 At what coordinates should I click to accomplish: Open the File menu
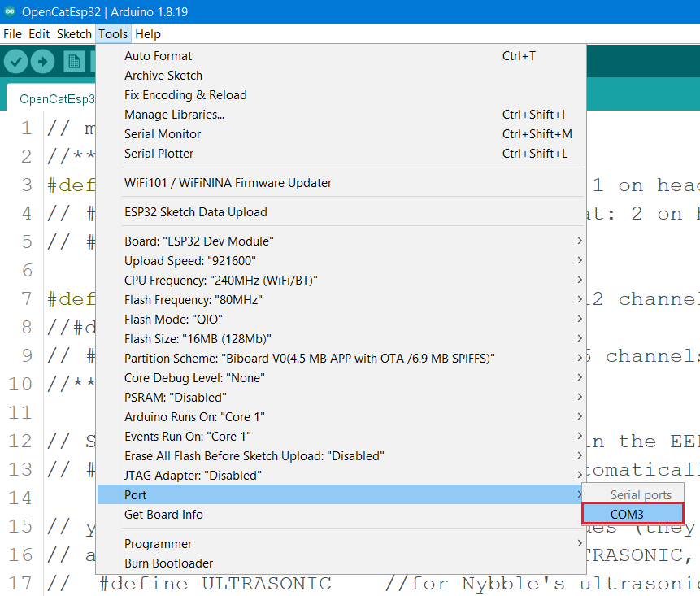click(x=12, y=34)
